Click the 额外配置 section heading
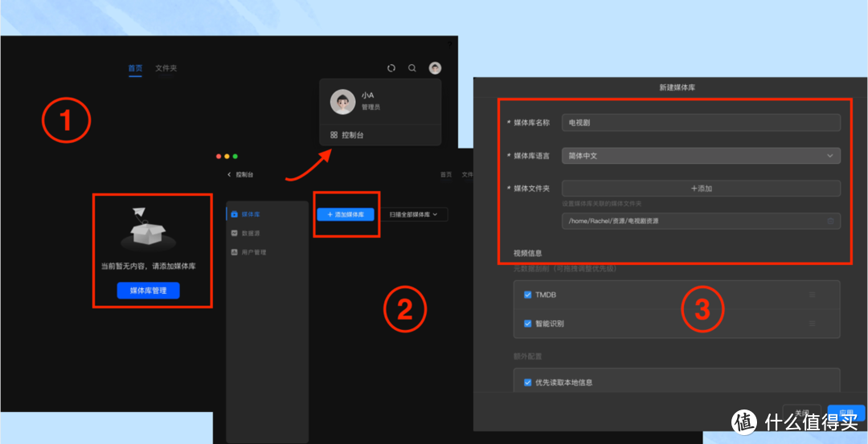 tap(527, 356)
